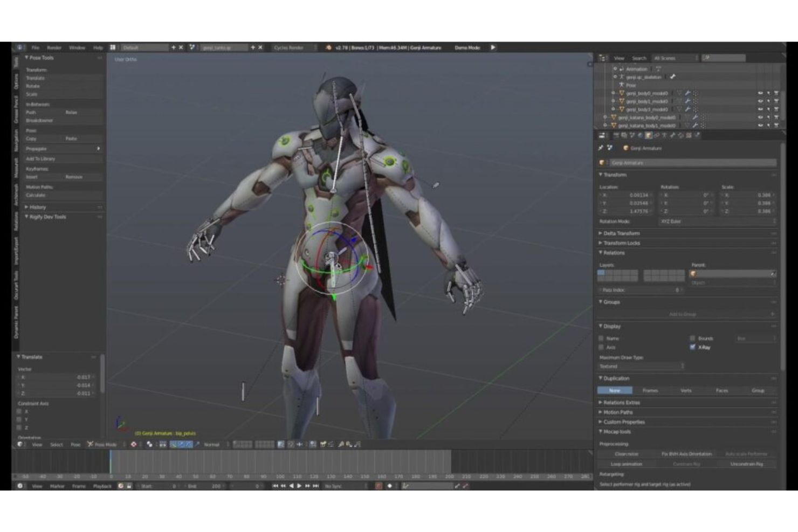Click the Play animation button in timeline

click(x=299, y=486)
